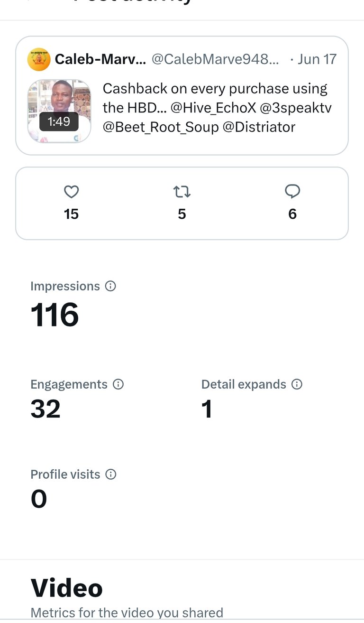Open the Profile visits info icon
This screenshot has height=623, width=364.
111,474
